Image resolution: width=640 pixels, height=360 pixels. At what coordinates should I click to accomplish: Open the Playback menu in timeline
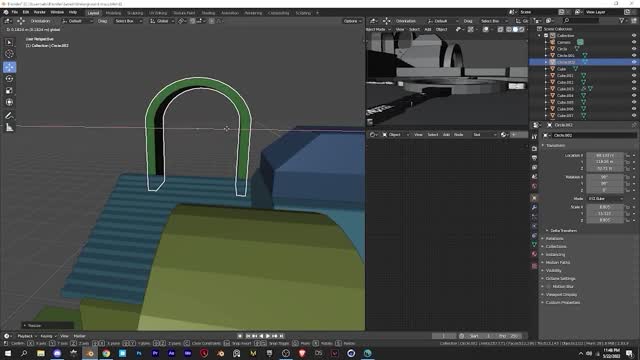click(x=27, y=336)
